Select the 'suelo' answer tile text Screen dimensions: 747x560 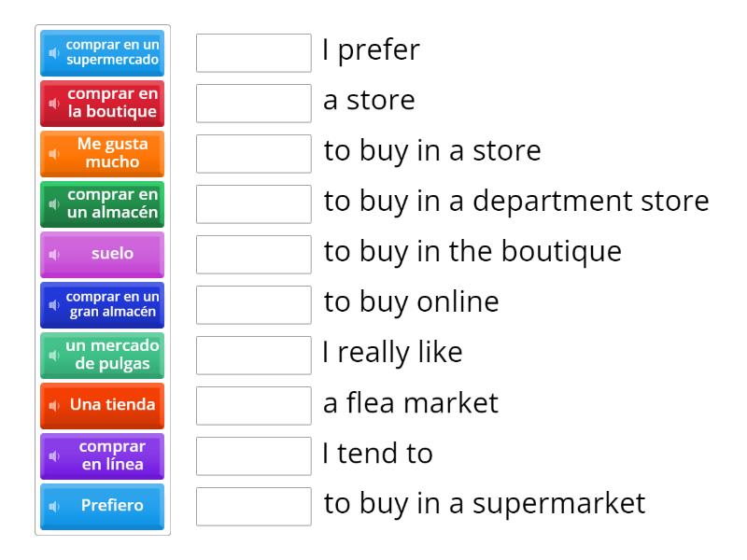coord(112,254)
